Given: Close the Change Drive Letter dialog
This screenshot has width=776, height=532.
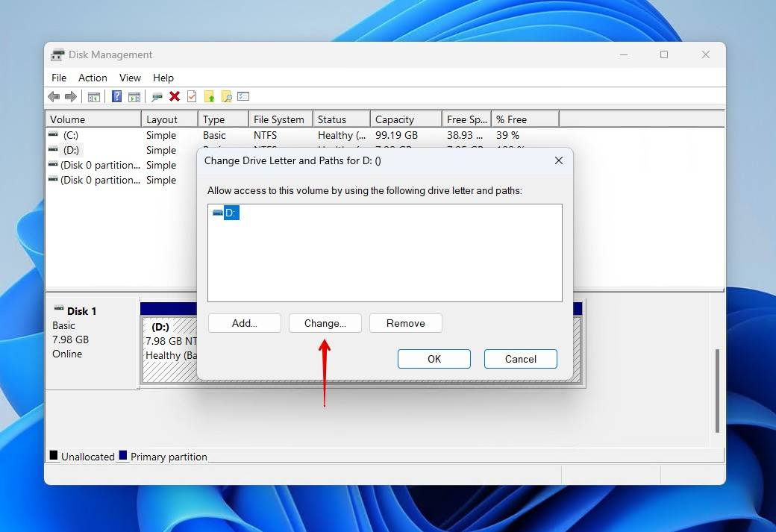Looking at the screenshot, I should pos(559,160).
